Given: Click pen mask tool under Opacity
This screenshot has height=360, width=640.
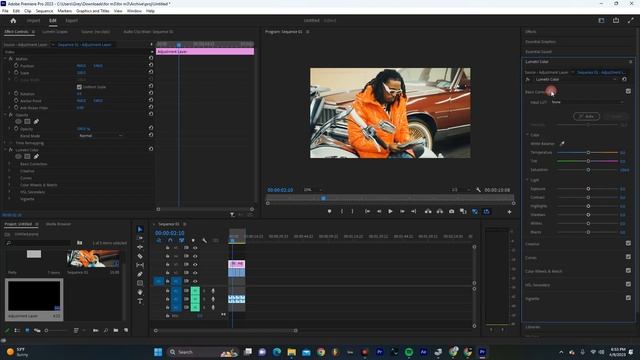Looking at the screenshot, I should click(36, 121).
